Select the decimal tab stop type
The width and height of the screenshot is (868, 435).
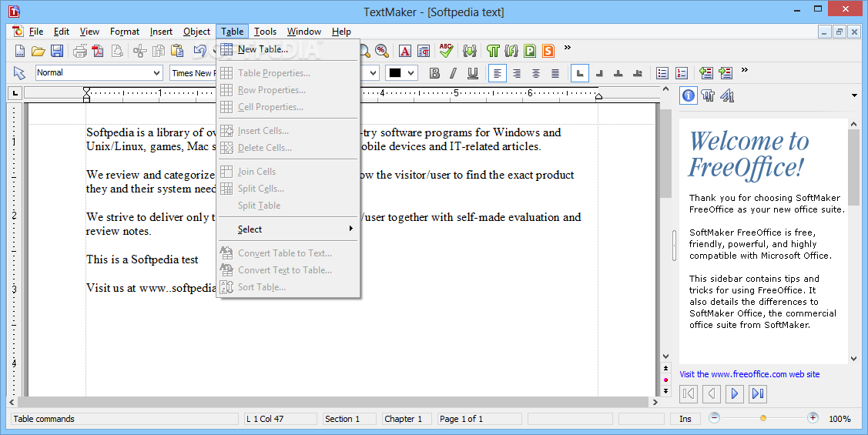pos(638,73)
